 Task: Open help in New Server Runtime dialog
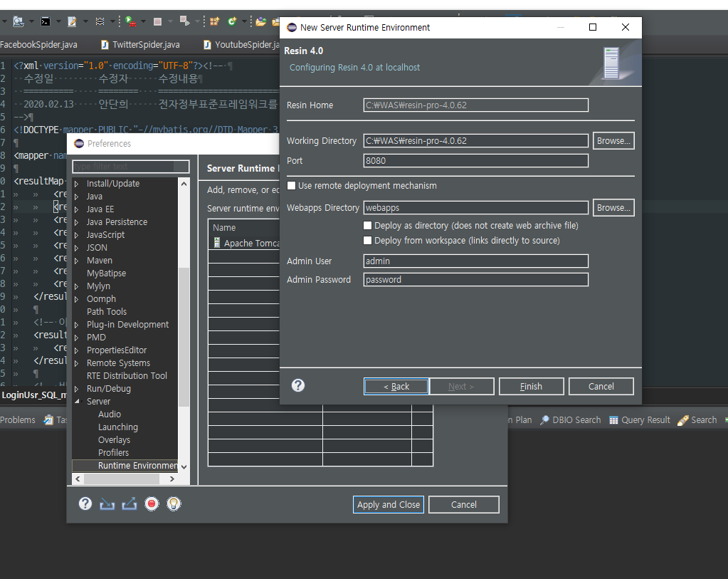tap(298, 385)
